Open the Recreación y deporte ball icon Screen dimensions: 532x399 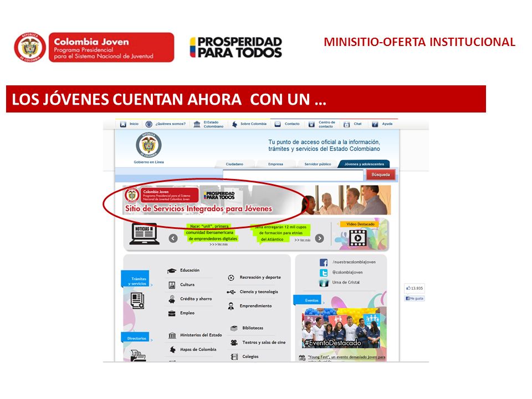click(x=231, y=278)
